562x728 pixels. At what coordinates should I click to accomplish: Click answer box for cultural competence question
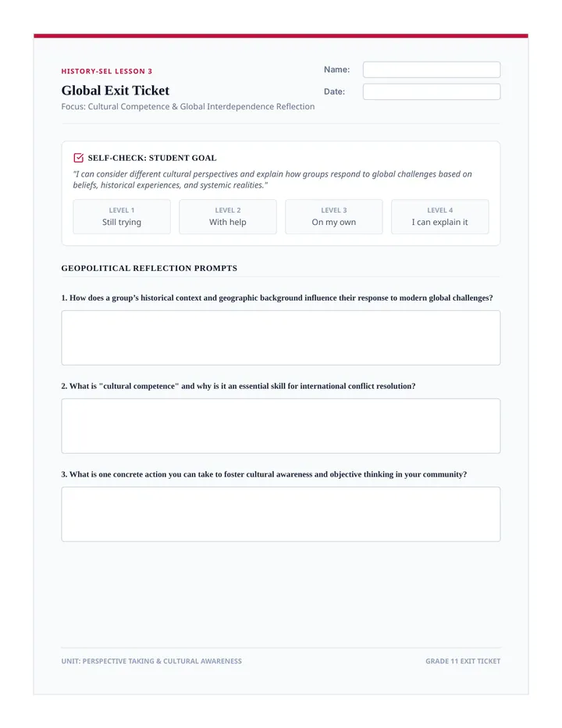tap(281, 426)
